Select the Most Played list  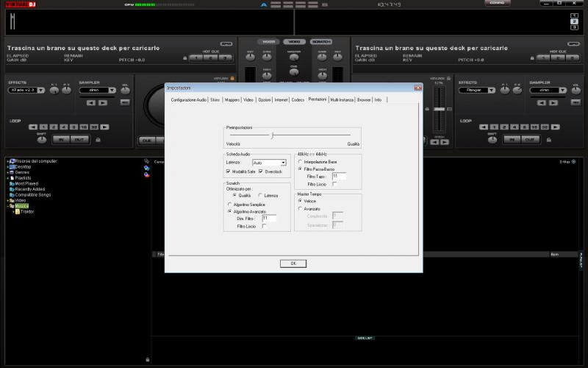pyautogui.click(x=26, y=183)
